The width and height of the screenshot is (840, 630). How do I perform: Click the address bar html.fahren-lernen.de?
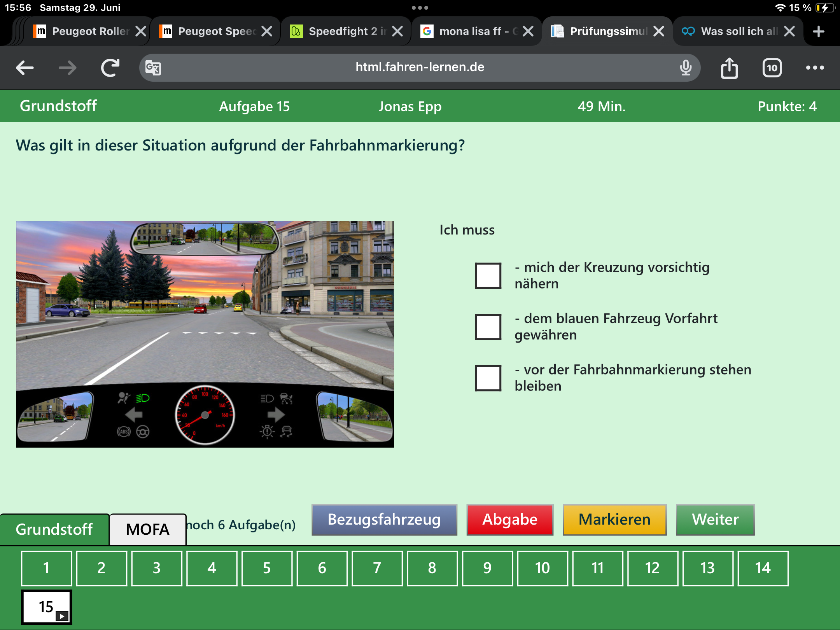(x=420, y=67)
